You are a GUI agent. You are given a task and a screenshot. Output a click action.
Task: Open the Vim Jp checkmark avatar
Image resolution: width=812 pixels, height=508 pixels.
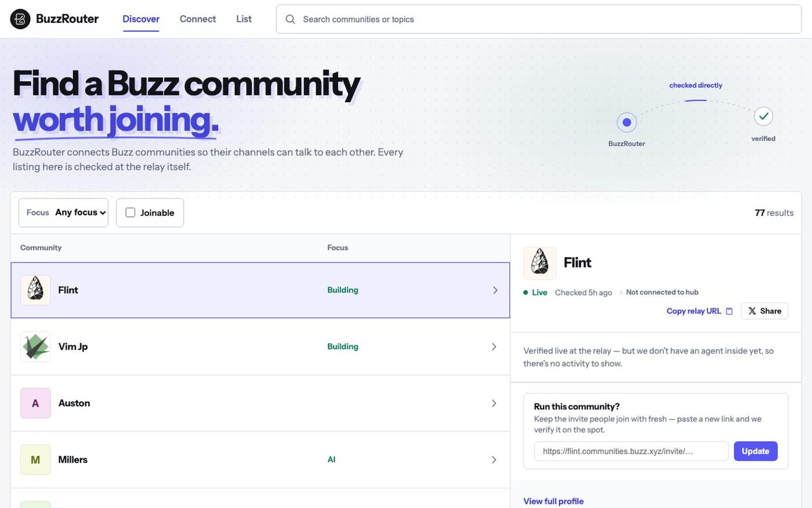[x=35, y=347]
